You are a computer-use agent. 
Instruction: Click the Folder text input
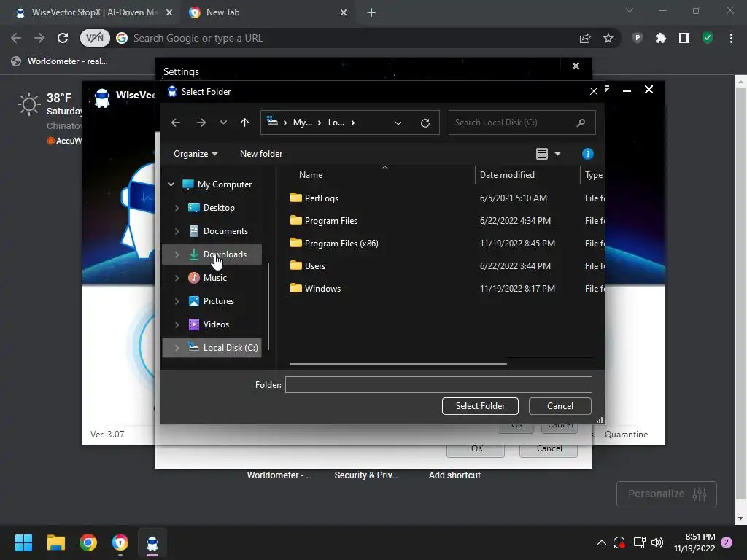[x=438, y=385]
